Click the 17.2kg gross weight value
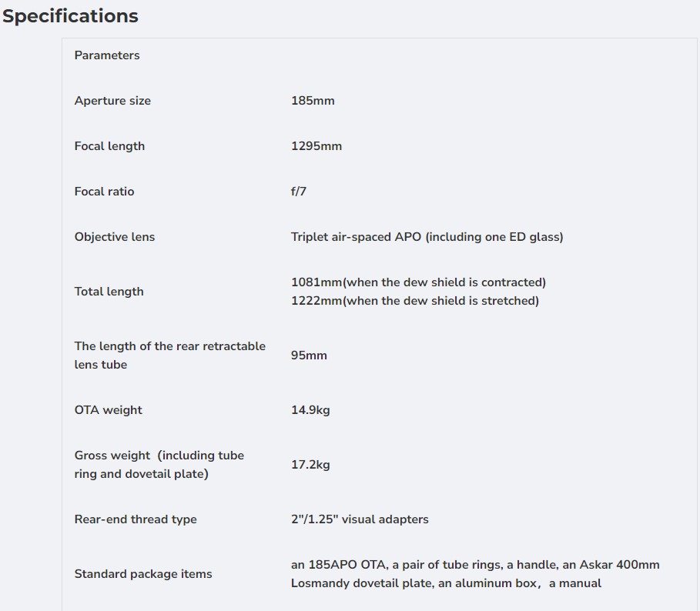The width and height of the screenshot is (700, 611). point(310,465)
